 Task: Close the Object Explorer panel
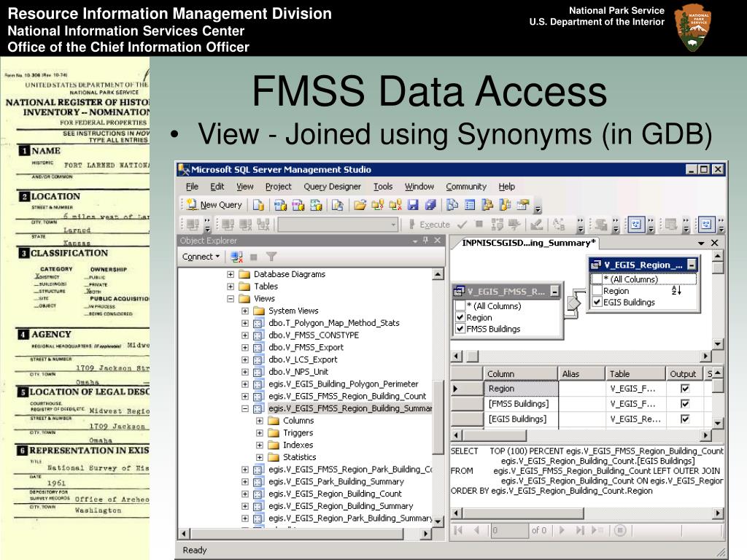(438, 241)
